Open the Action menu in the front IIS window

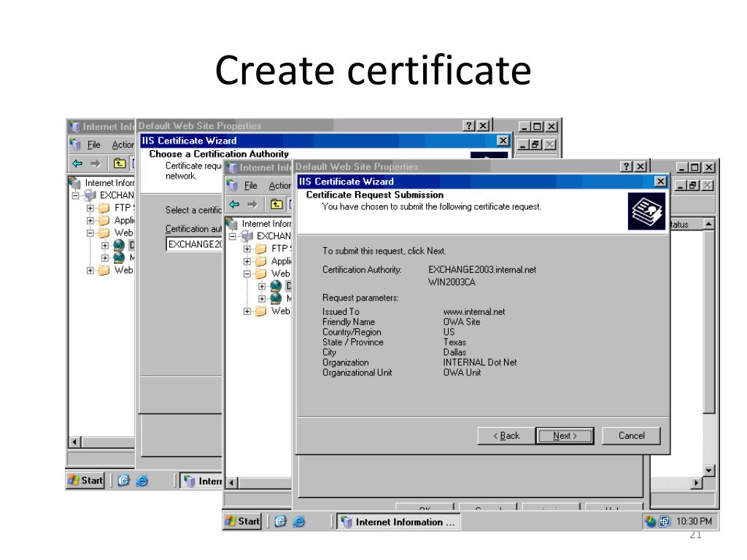(x=279, y=186)
